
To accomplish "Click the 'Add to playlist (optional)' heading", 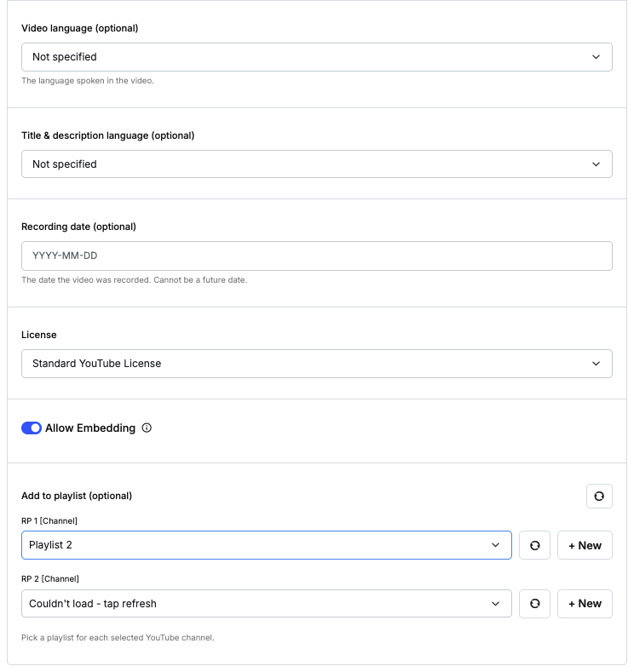I will [77, 496].
